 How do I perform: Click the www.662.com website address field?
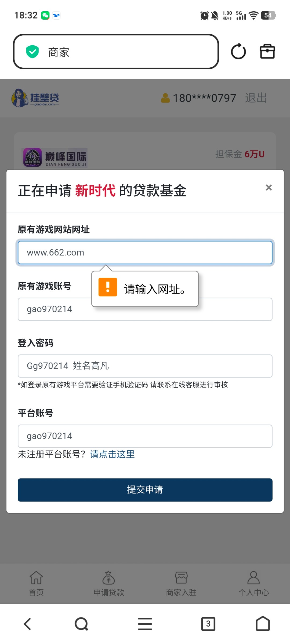click(x=145, y=253)
